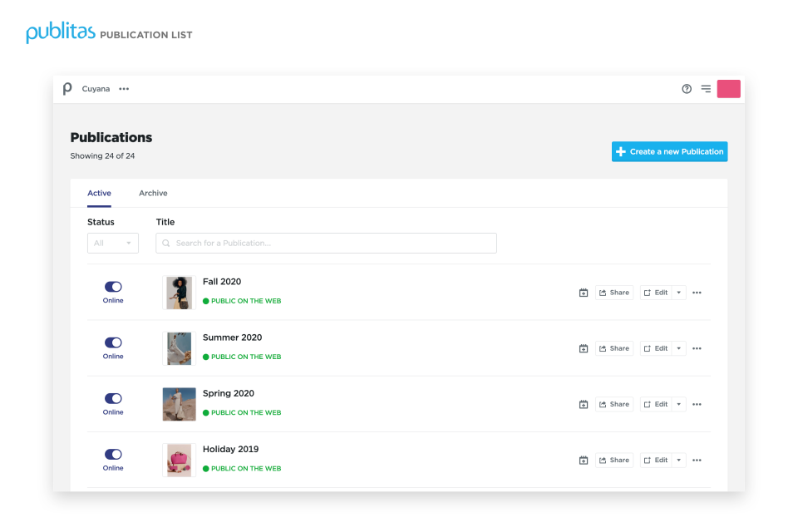Open the ellipsis menu next to Cuyana
The width and height of the screenshot is (798, 532).
pos(123,88)
